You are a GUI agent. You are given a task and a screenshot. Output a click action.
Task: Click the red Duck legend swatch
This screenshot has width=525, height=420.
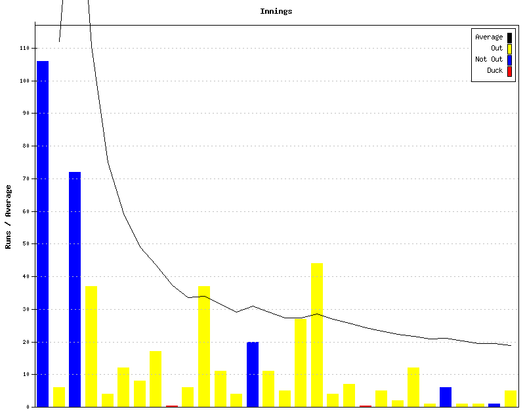[x=509, y=72]
